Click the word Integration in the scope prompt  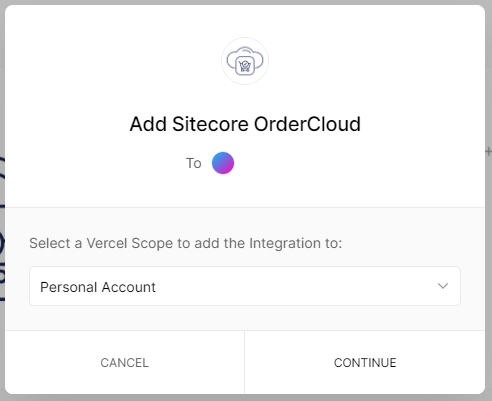pyautogui.click(x=285, y=243)
